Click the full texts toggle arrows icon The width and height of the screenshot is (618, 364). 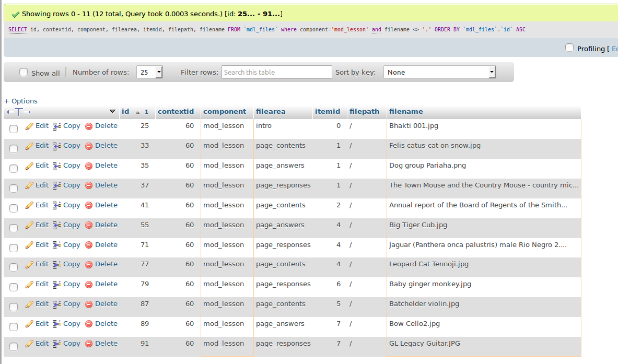click(x=18, y=112)
